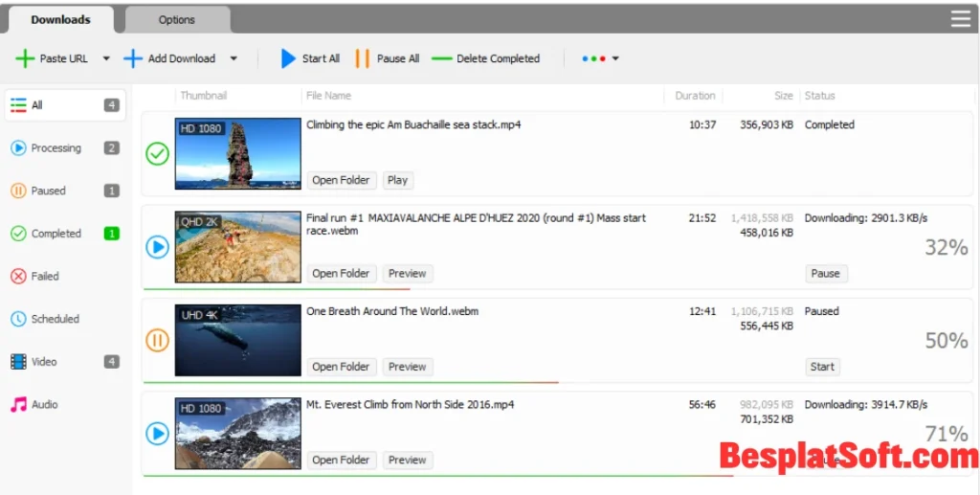Click the green Completed count badge
Screen dimensions: 980x495
(x=111, y=233)
